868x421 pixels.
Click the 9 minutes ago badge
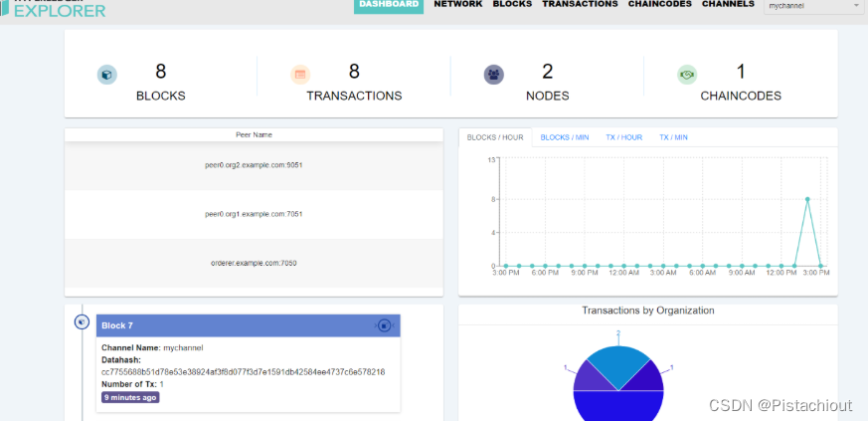tap(130, 397)
